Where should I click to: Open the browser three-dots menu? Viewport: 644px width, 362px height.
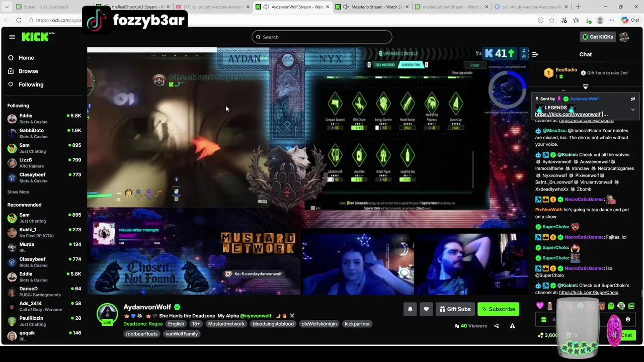point(612,20)
